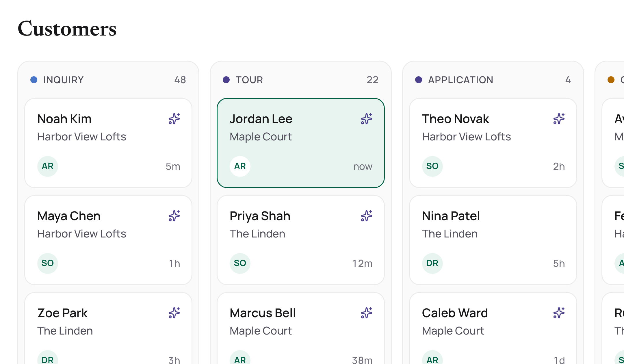Click the DR avatar on Zoe Park's card
Viewport: 624px width, 364px height.
pos(48,357)
